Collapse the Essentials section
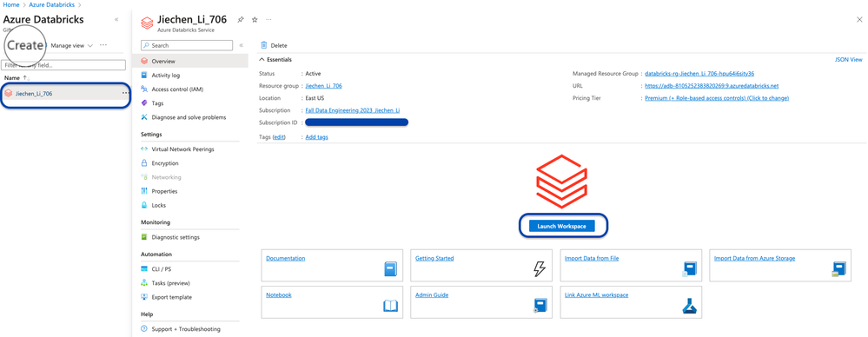 (275, 59)
